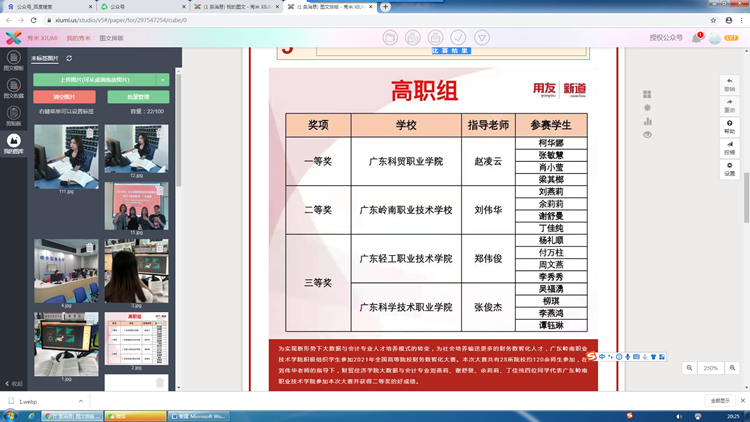The height and width of the screenshot is (422, 750).
Task: Click the Sogou input method S icon
Action: click(592, 356)
